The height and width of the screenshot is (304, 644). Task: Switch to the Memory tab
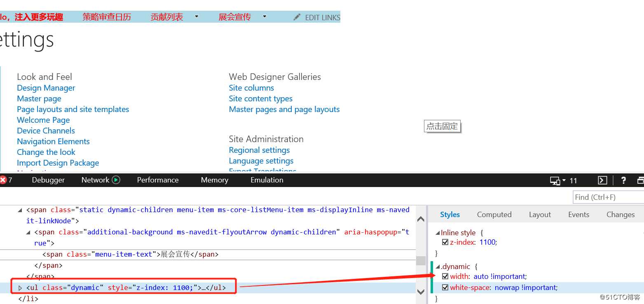click(214, 180)
